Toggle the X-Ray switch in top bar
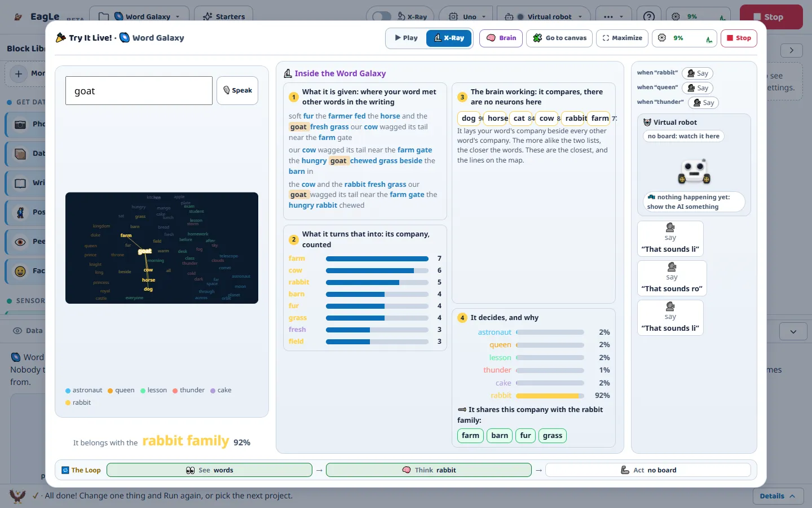This screenshot has width=812, height=508. 382,16
